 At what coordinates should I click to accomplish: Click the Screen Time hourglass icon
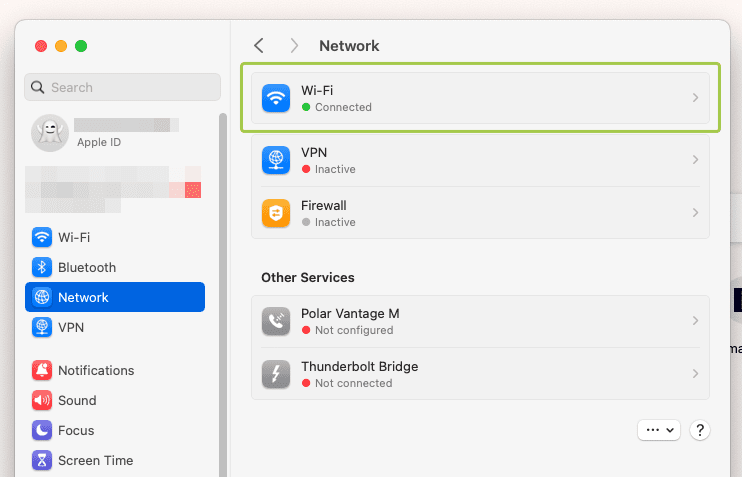[42, 460]
